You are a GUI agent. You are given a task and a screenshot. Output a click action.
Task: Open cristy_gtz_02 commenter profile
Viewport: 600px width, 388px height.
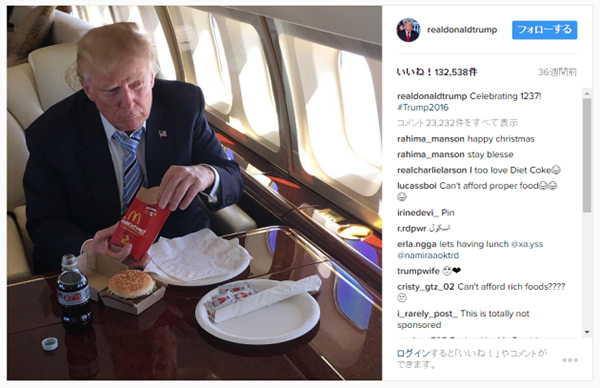click(426, 287)
